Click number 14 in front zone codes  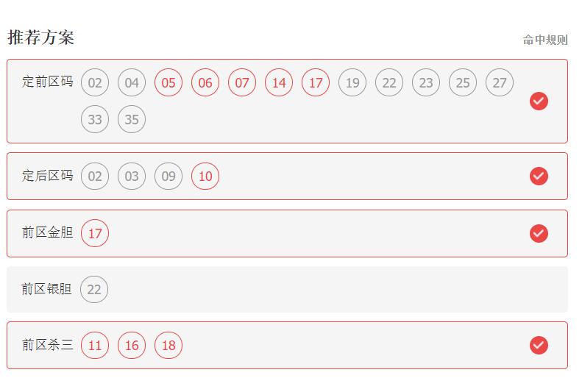coord(278,82)
